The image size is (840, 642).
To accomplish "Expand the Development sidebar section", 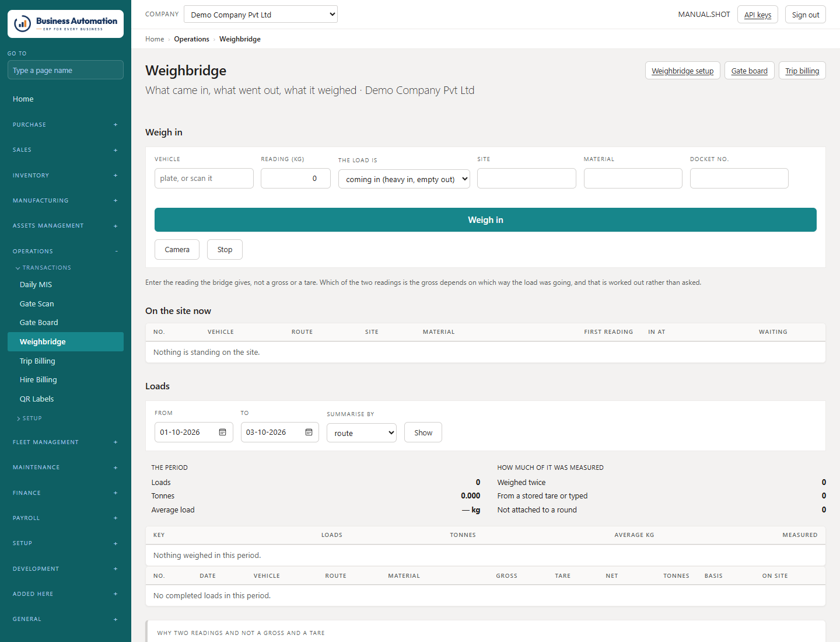I will click(65, 569).
